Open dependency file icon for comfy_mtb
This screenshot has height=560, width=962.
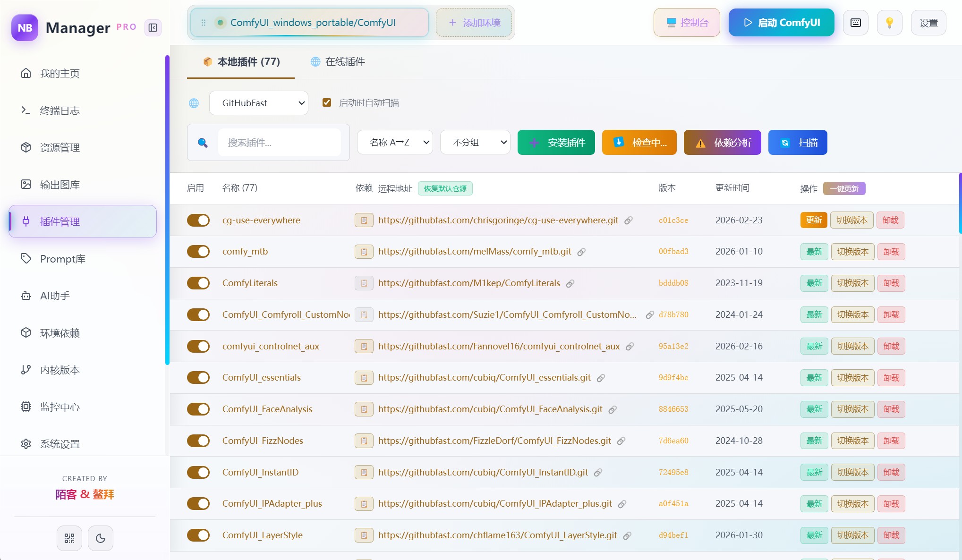(364, 252)
